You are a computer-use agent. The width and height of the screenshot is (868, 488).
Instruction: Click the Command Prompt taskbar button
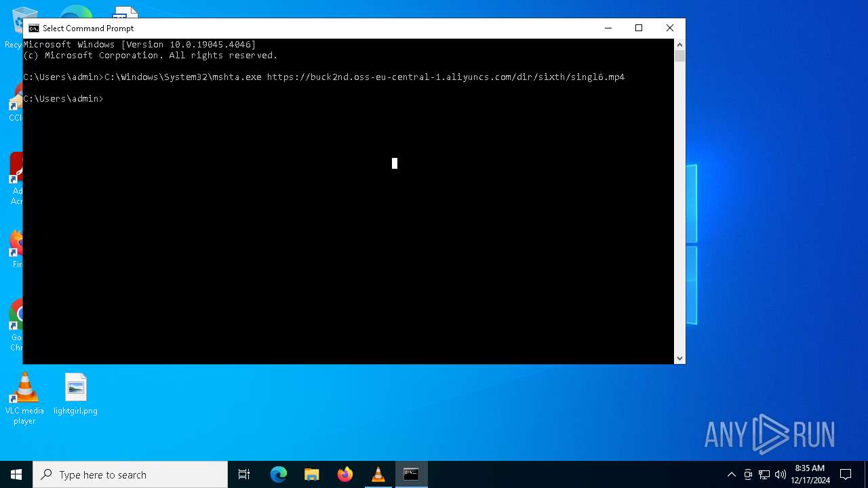(412, 474)
